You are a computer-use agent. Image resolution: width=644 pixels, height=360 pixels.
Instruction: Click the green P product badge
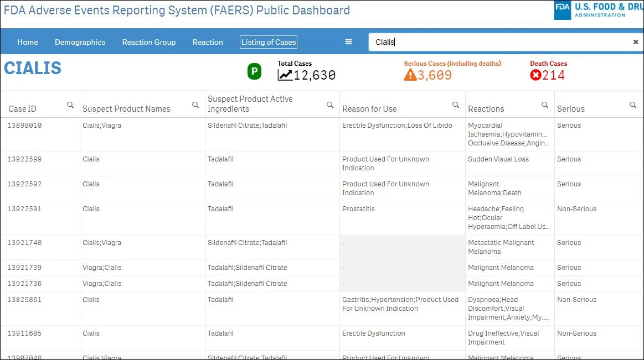(254, 71)
